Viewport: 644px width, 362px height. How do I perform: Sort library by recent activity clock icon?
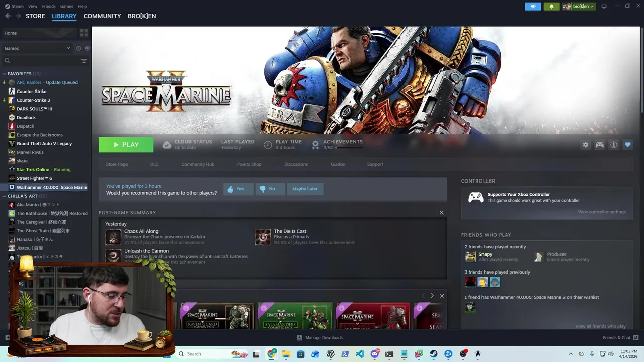coord(78,48)
